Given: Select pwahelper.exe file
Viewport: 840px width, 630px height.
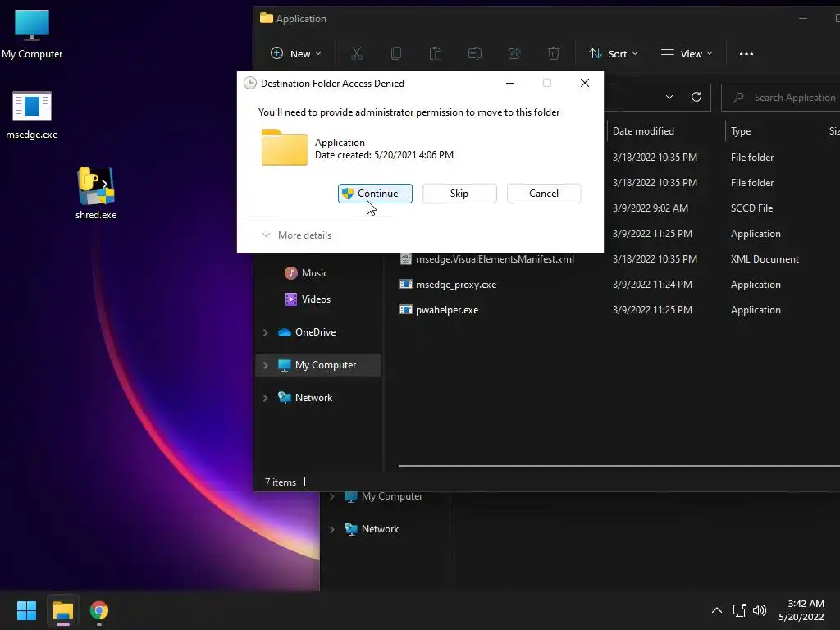Looking at the screenshot, I should 447,309.
